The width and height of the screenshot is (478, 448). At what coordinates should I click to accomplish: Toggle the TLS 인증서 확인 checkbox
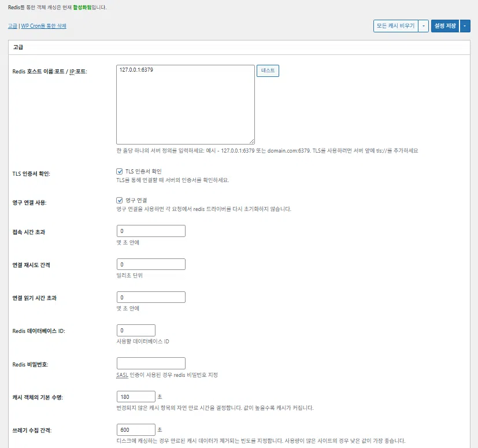click(x=120, y=171)
